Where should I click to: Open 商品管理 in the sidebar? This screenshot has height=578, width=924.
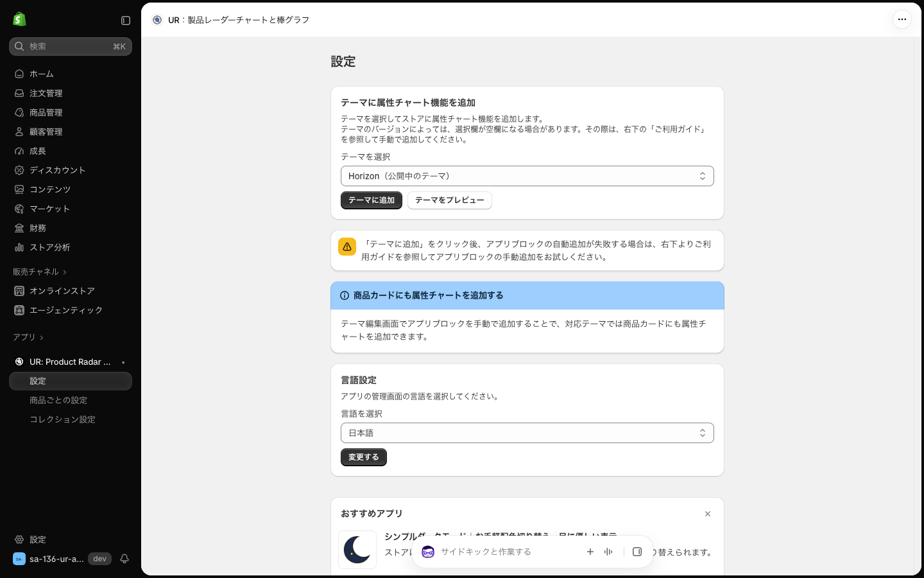point(71,112)
